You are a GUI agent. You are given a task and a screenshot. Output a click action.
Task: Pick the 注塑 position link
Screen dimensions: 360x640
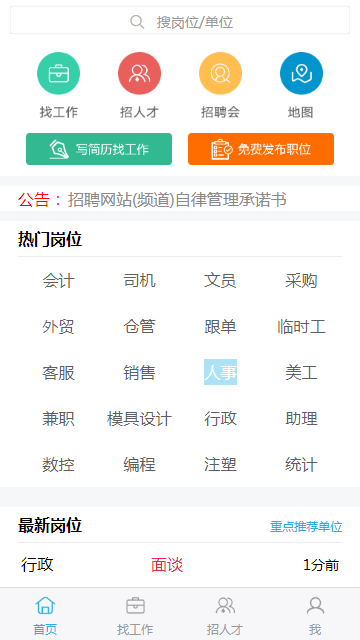[x=220, y=464]
